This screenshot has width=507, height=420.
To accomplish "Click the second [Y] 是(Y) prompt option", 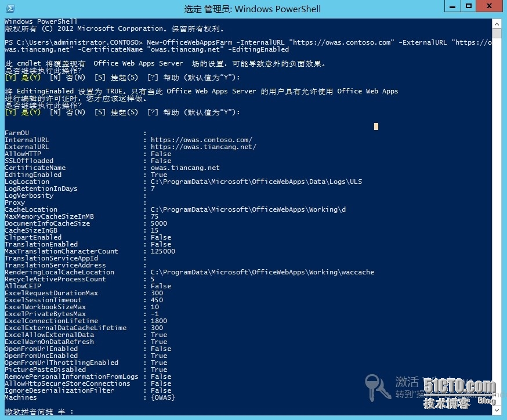I will (x=23, y=112).
